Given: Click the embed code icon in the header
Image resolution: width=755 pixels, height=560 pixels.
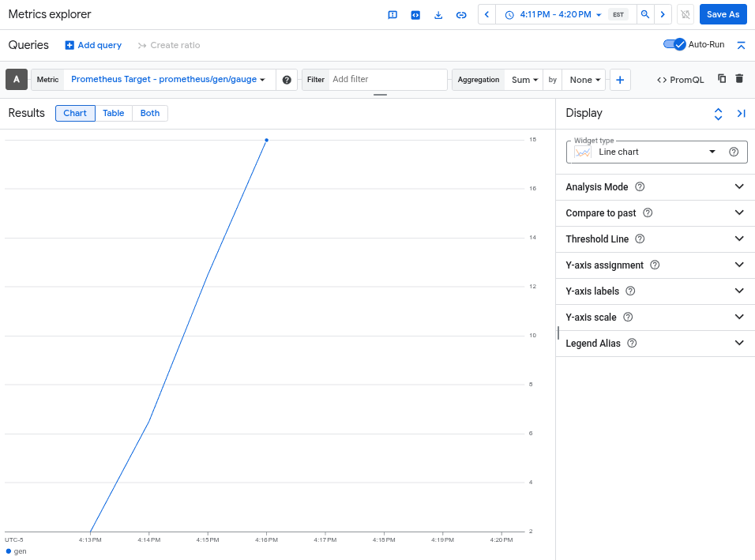Looking at the screenshot, I should point(415,14).
